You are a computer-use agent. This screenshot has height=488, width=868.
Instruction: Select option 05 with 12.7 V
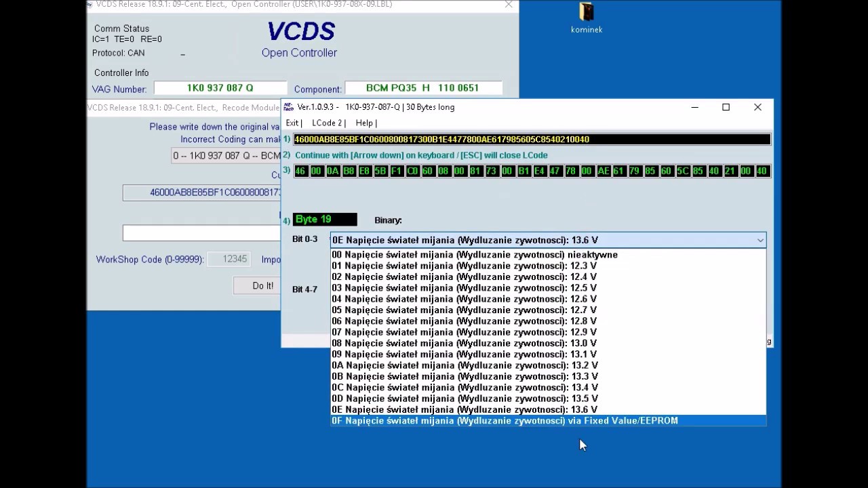(548, 310)
